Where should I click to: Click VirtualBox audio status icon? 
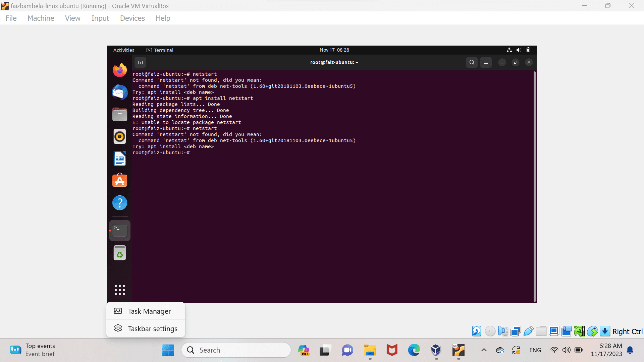click(503, 331)
